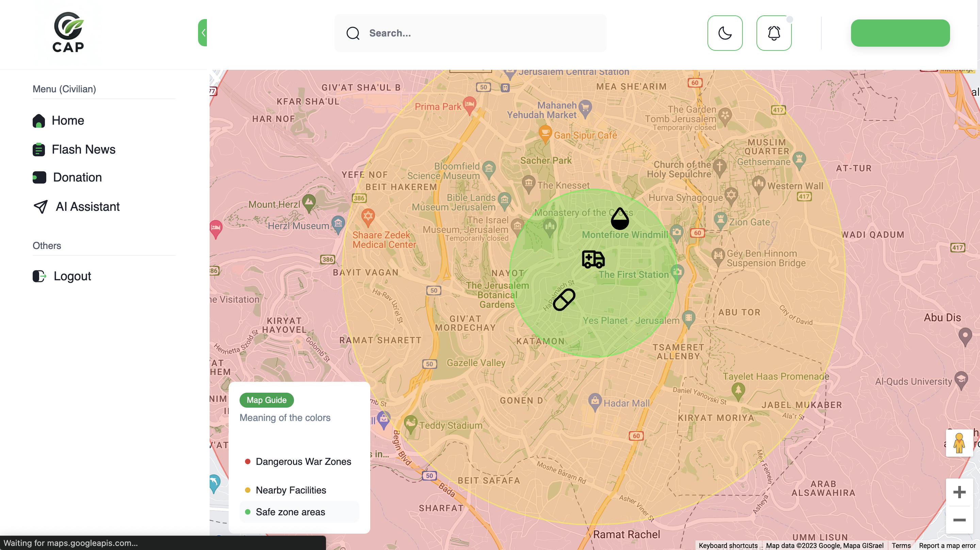Viewport: 980px width, 550px height.
Task: Open the AI Assistant page
Action: pyautogui.click(x=87, y=207)
